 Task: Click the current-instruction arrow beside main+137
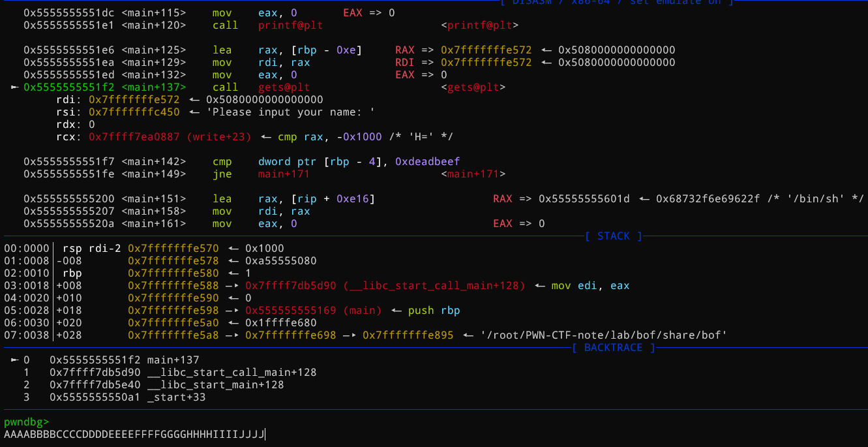pos(16,87)
